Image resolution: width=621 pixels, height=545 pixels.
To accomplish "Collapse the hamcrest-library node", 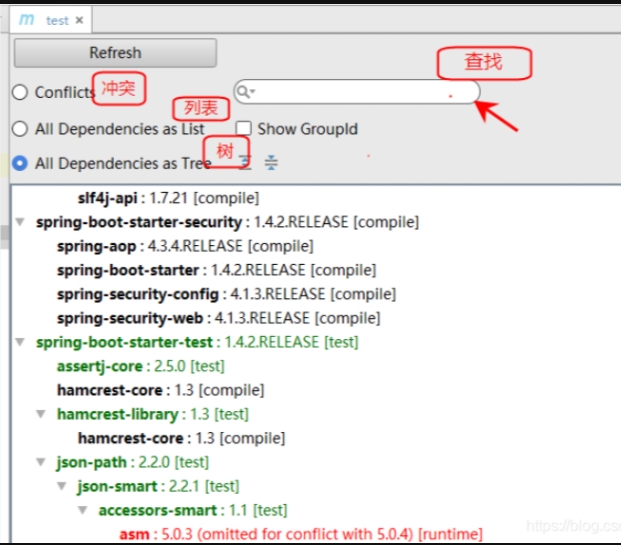I will [42, 414].
